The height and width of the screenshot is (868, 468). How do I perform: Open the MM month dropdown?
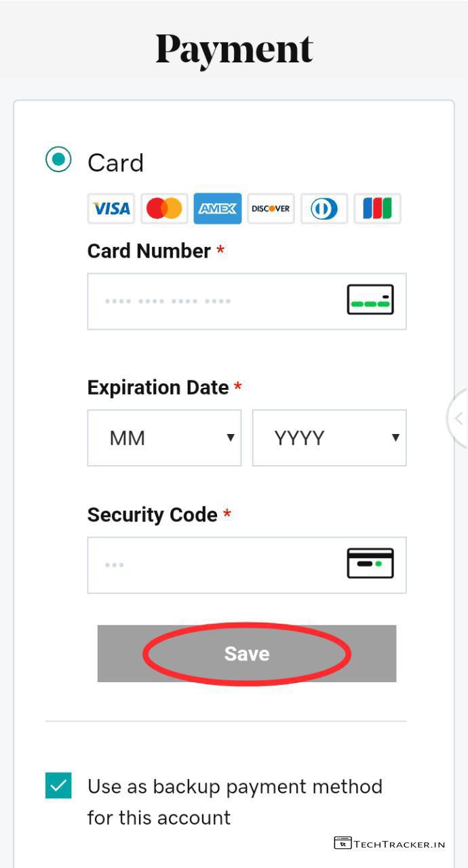click(164, 438)
